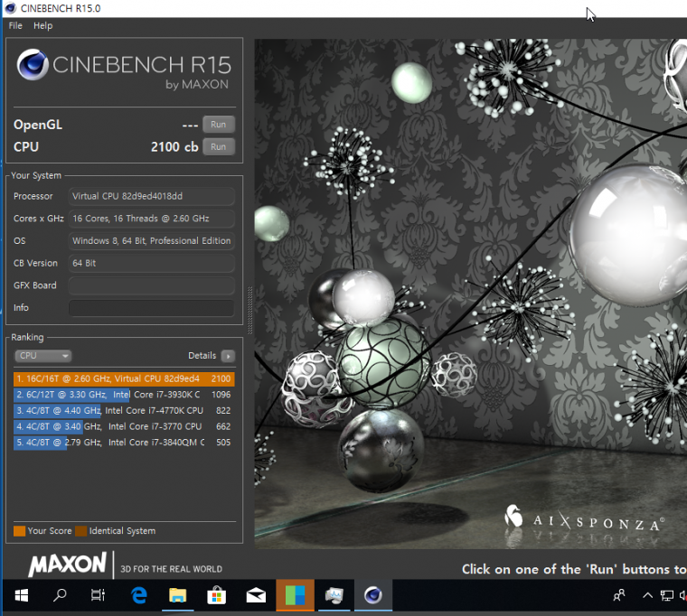
Task: Open the People icon in system tray
Action: coord(619,595)
